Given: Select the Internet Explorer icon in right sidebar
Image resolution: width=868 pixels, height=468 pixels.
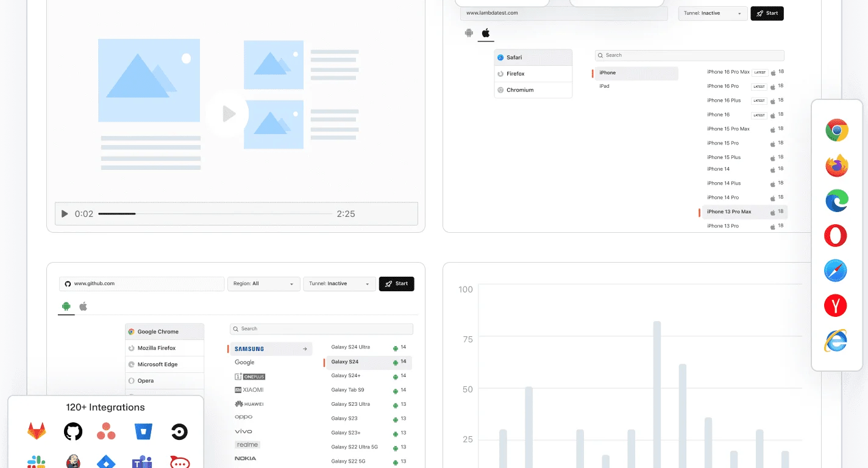Looking at the screenshot, I should [836, 341].
